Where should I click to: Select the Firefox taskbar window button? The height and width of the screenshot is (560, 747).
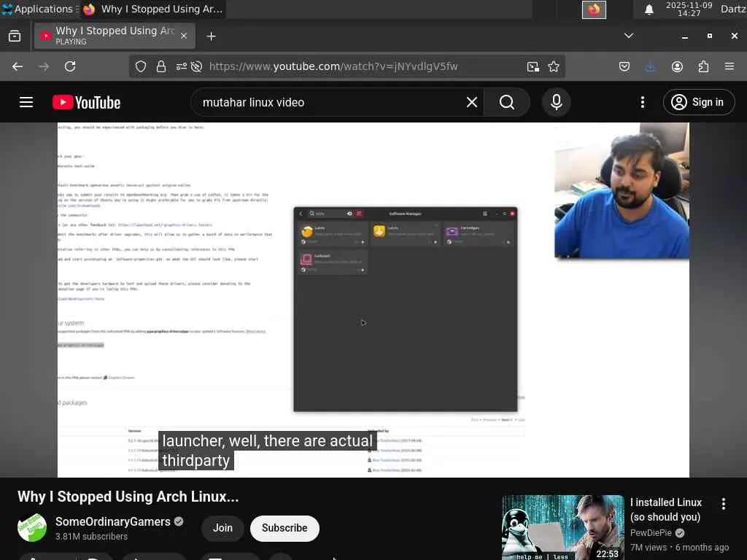[x=152, y=9]
